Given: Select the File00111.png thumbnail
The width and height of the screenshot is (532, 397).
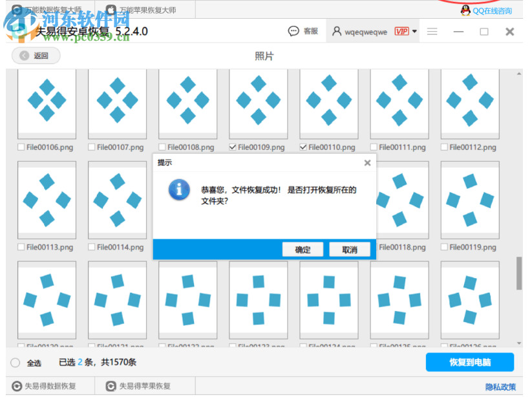Looking at the screenshot, I should coord(399,103).
